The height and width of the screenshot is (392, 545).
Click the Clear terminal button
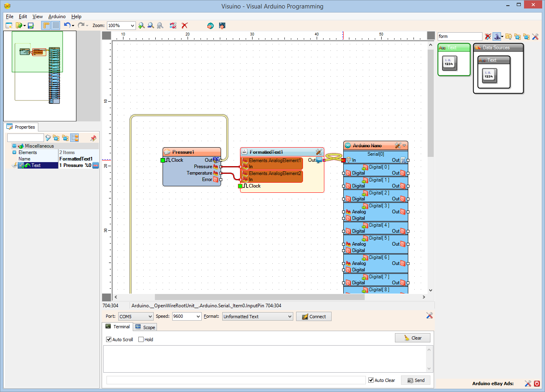(x=413, y=338)
